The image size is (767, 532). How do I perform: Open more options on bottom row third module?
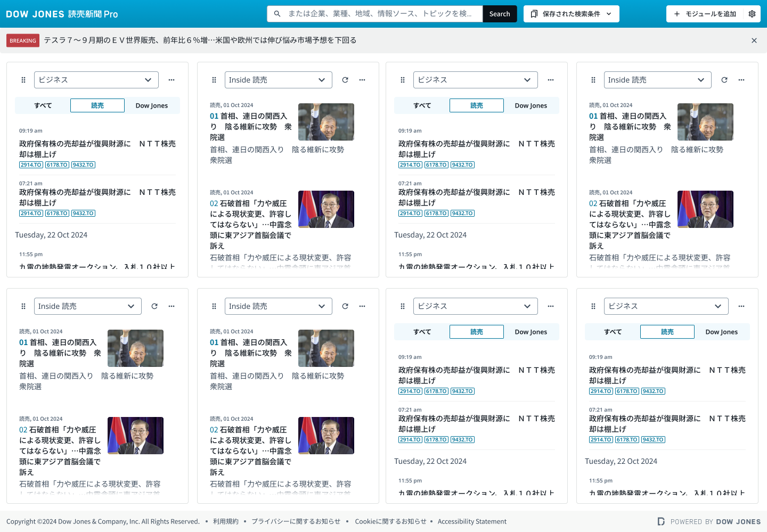click(x=551, y=306)
